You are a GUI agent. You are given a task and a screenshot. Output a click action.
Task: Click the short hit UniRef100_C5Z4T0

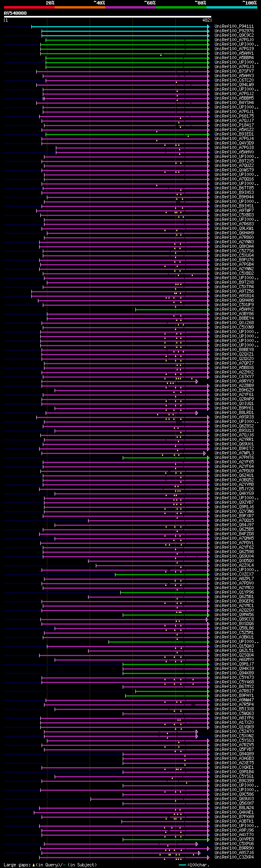coord(234,732)
